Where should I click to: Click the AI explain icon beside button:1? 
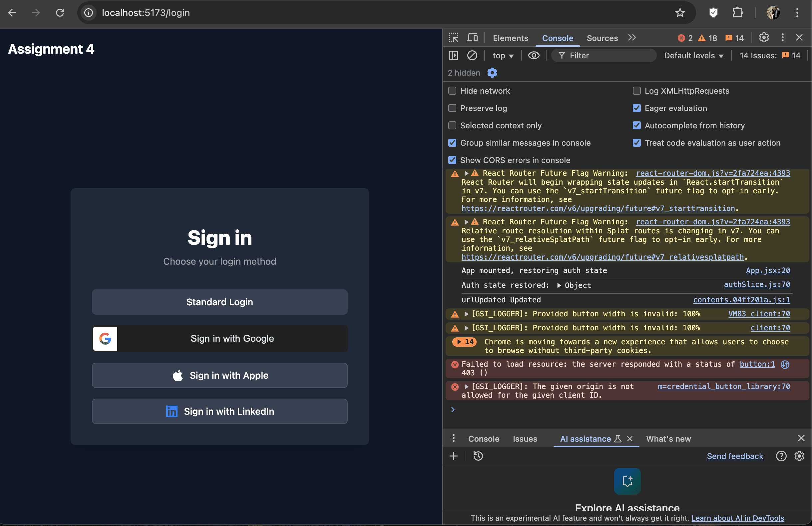(785, 364)
